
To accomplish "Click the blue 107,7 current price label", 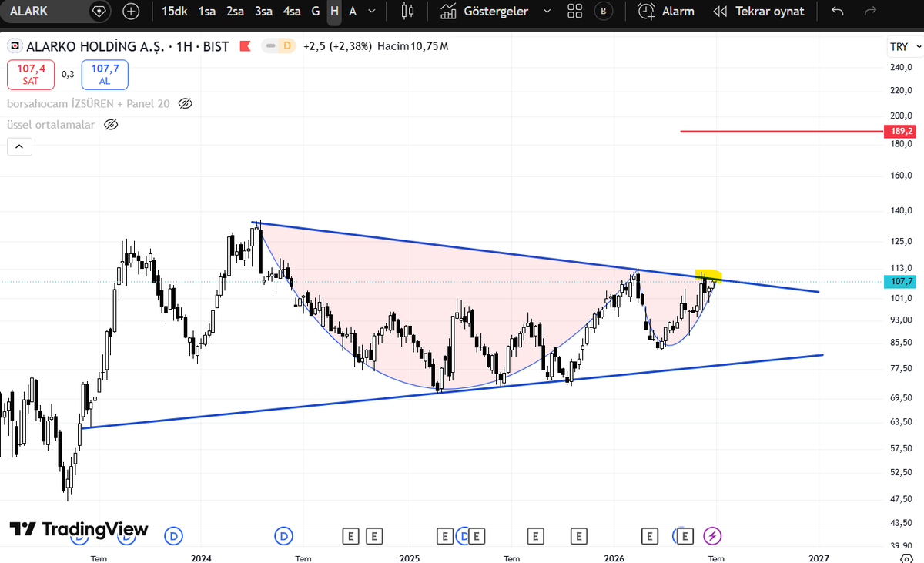I will click(902, 282).
